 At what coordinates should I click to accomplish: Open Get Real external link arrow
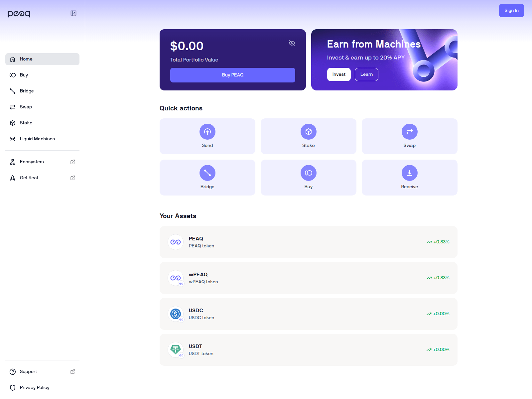pos(73,178)
